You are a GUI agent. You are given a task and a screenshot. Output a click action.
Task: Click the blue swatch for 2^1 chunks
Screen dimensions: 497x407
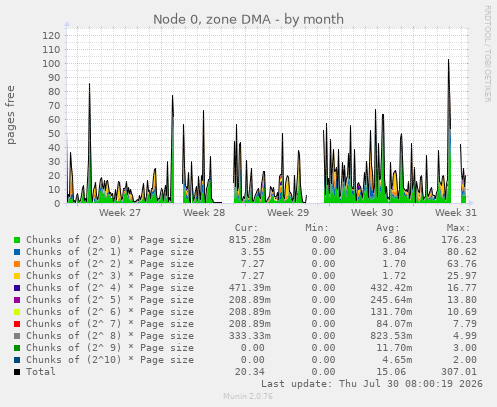(17, 252)
